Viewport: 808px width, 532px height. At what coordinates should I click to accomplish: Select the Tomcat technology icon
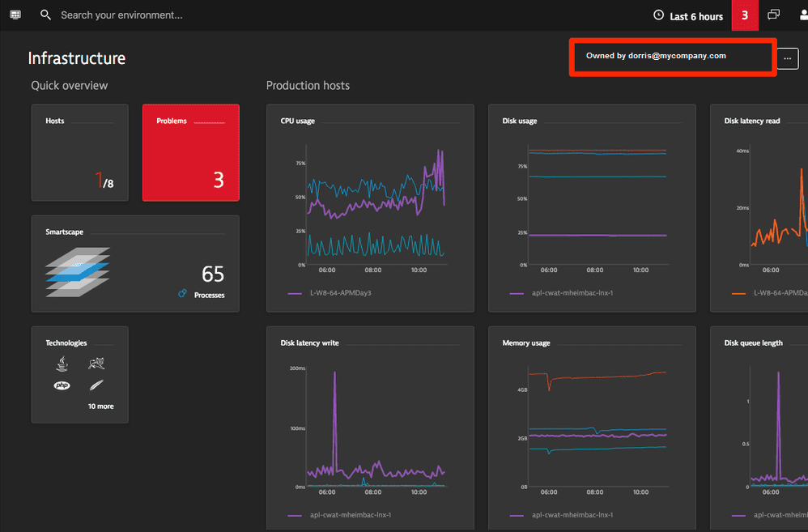pos(96,364)
